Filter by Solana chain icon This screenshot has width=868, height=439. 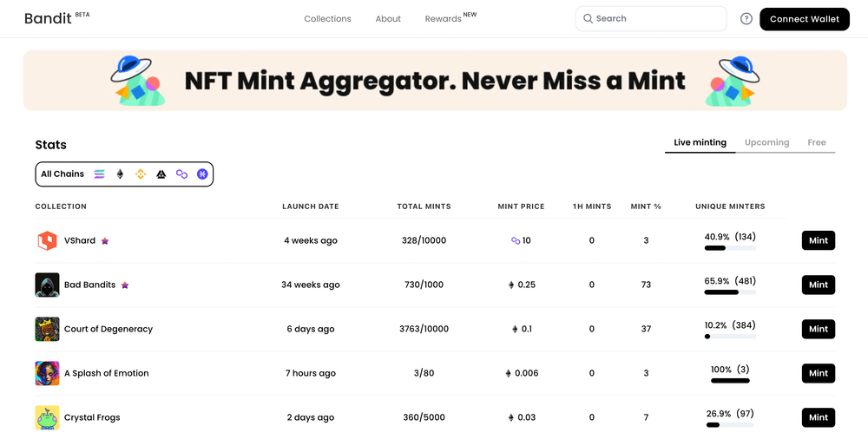(x=100, y=174)
